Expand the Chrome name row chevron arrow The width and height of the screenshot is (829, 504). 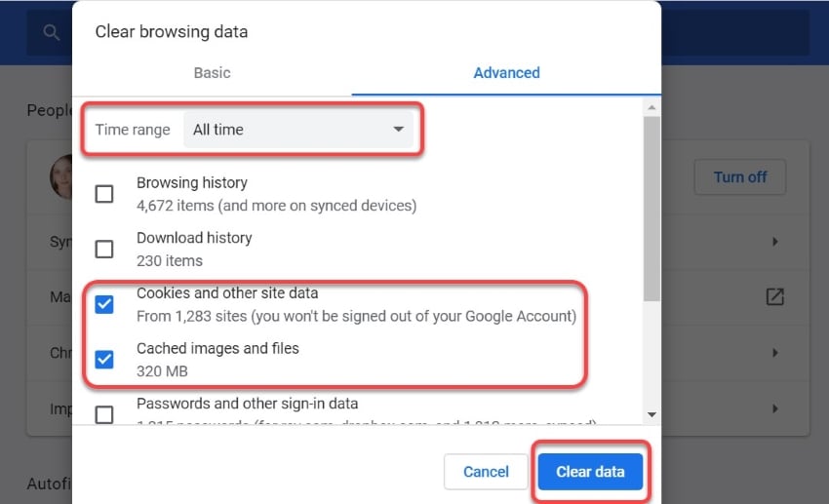[775, 352]
